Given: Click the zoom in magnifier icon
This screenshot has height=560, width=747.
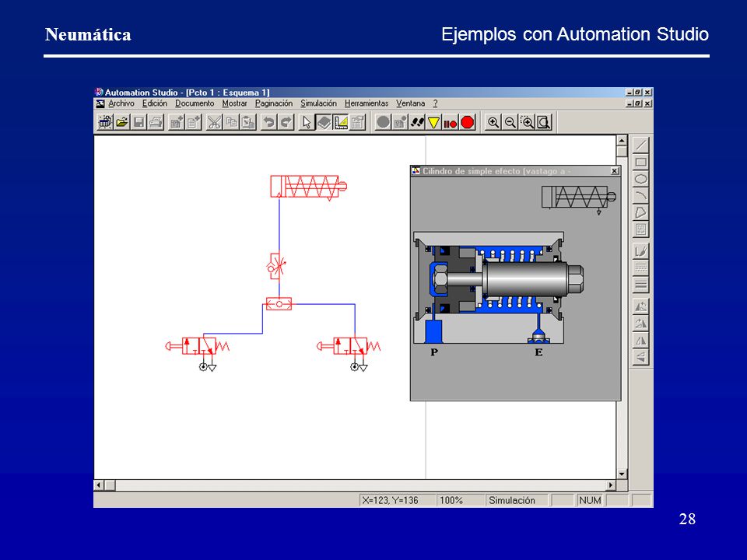Looking at the screenshot, I should click(493, 123).
